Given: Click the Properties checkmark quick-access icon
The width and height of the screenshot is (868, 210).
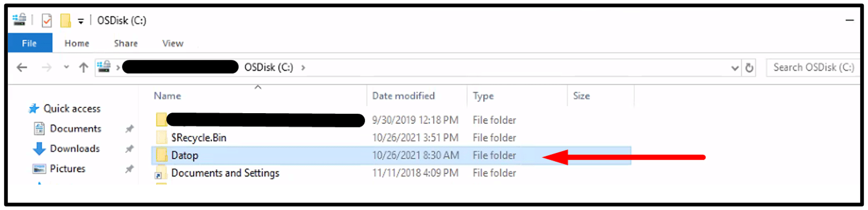Looking at the screenshot, I should click(47, 21).
